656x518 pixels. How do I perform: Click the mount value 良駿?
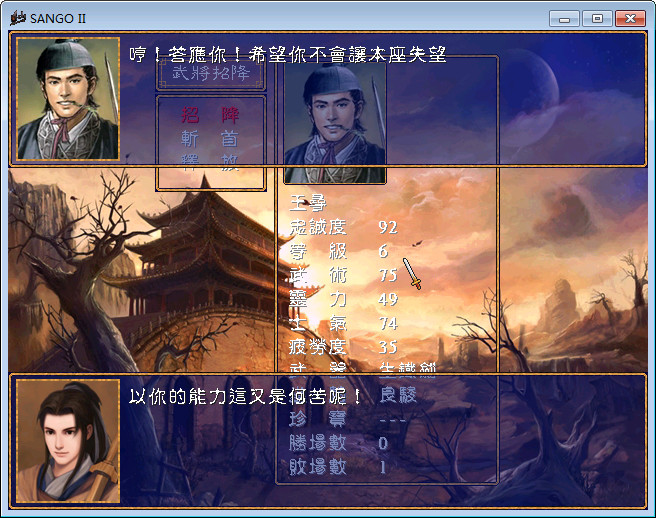398,395
